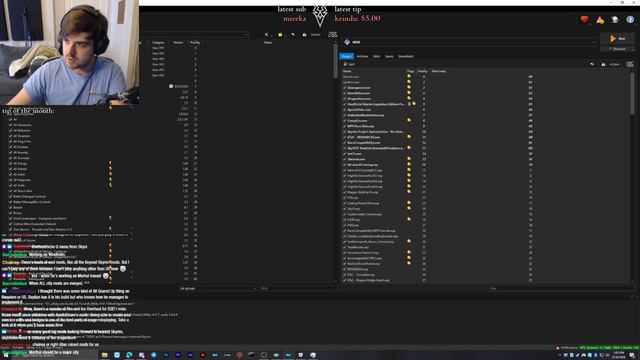
Task: Toggle the Dawnguard.esm plugin checkbox
Action: pos(344,88)
